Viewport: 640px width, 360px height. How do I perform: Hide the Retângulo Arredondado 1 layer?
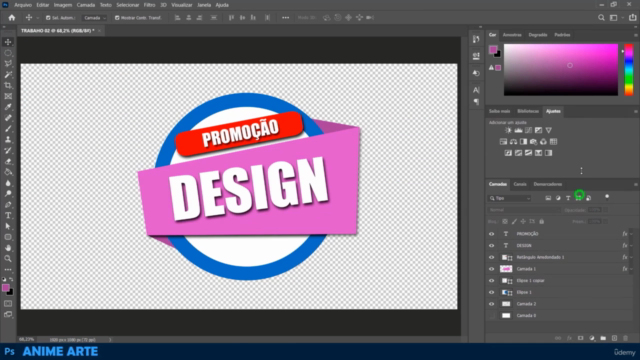491,257
